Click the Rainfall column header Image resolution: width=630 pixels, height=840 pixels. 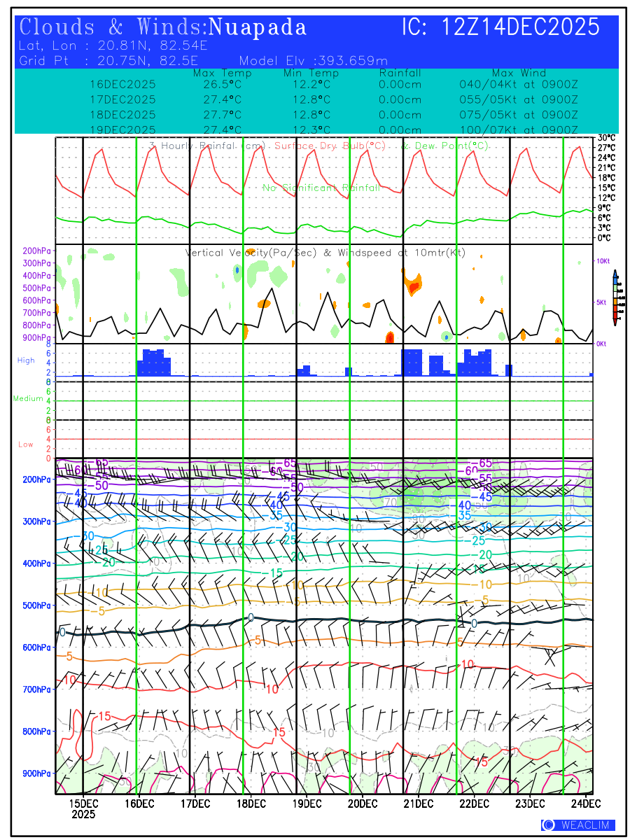point(400,73)
